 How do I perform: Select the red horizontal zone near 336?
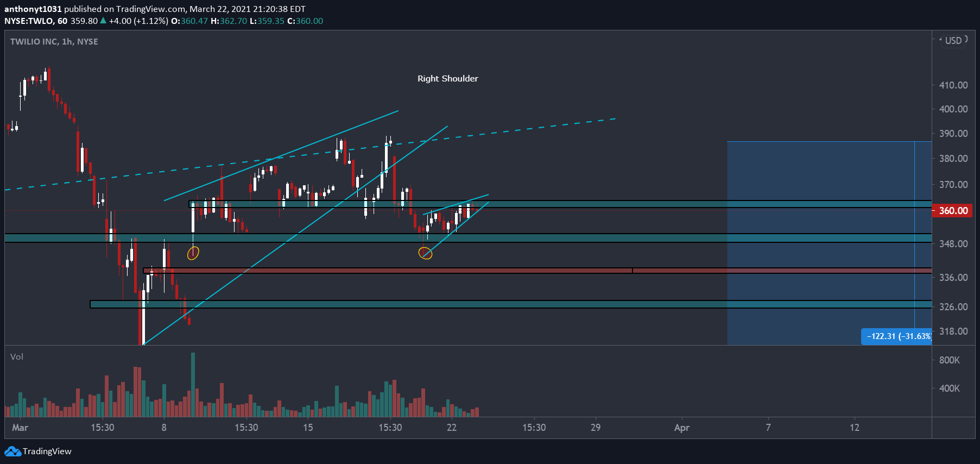pyautogui.click(x=538, y=271)
